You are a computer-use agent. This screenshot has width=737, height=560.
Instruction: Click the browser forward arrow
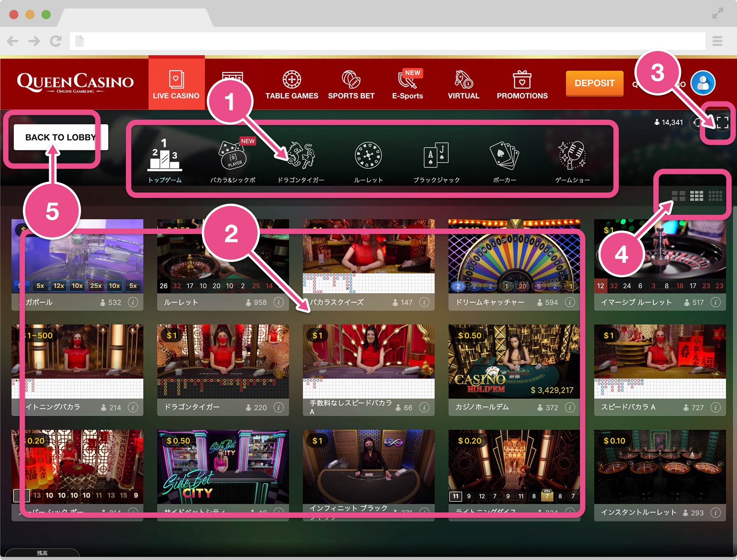[x=34, y=41]
